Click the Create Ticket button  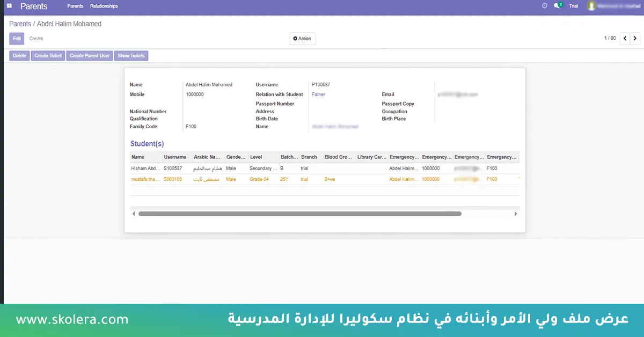[x=48, y=56]
